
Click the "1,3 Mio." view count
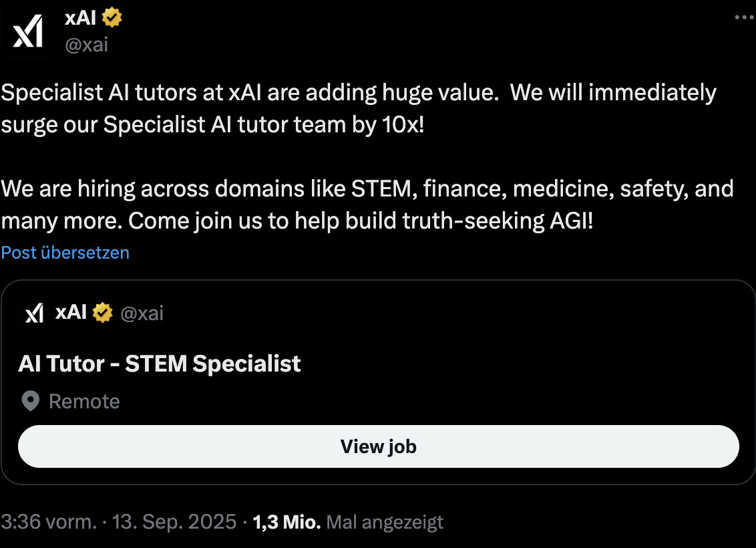click(287, 522)
